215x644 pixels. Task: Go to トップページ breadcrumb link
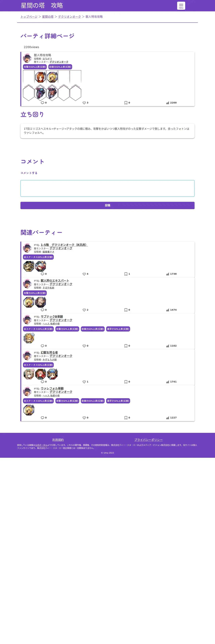point(29,17)
